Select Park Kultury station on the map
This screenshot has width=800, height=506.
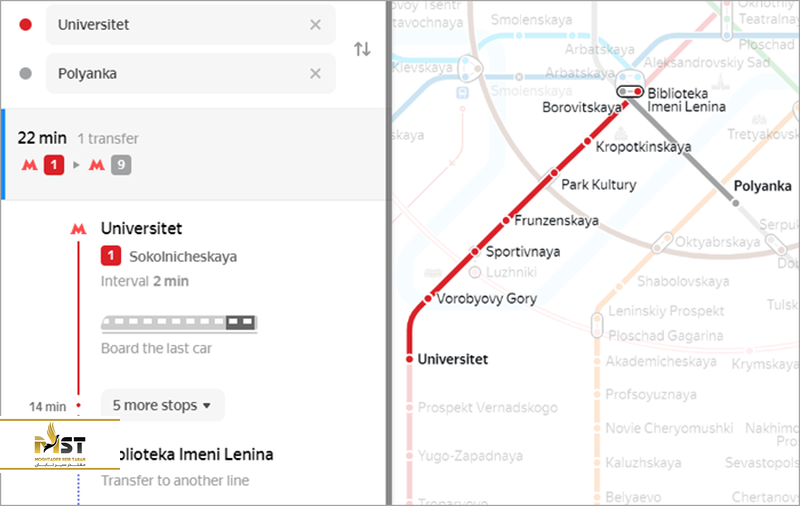click(598, 185)
